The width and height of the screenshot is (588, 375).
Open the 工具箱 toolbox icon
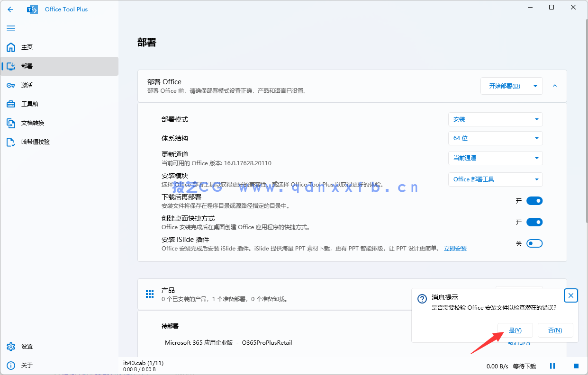coord(10,104)
